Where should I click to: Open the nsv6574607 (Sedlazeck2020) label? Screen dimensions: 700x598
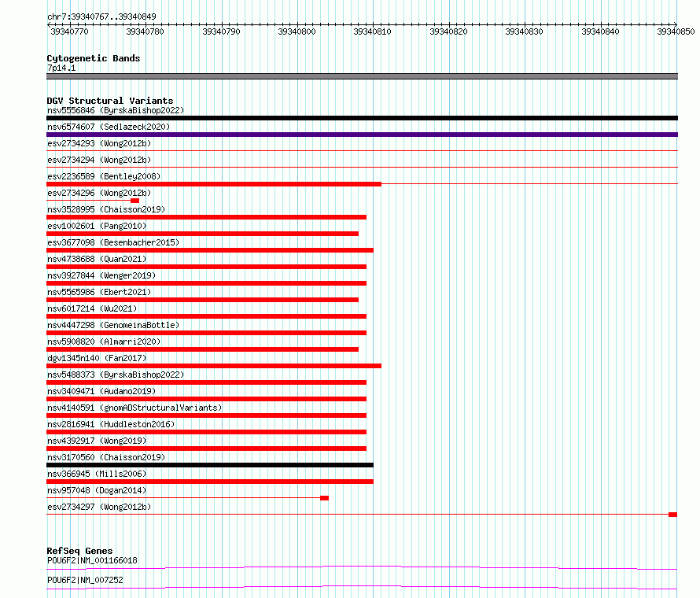[109, 127]
